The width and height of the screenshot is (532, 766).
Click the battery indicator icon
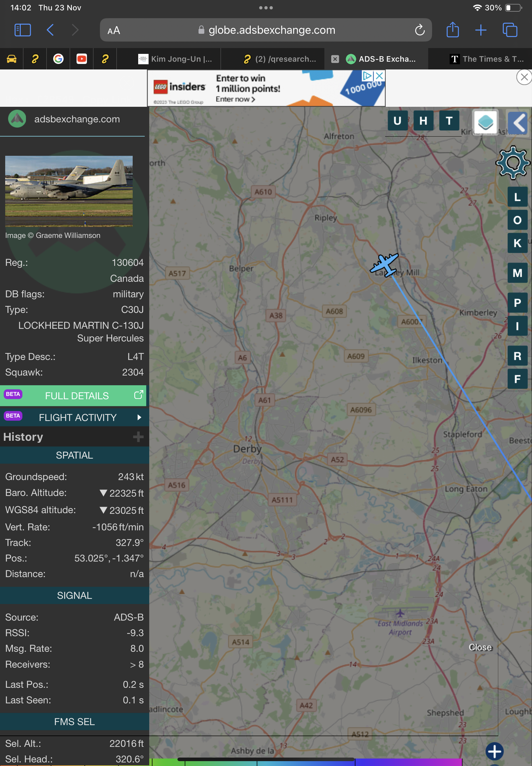513,8
